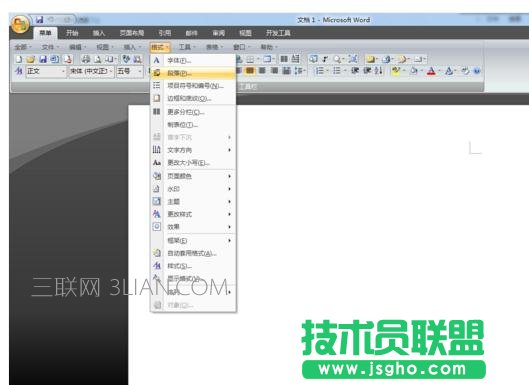Select the 菜单 ribbon tab
This screenshot has height=385, width=529.
[45, 33]
